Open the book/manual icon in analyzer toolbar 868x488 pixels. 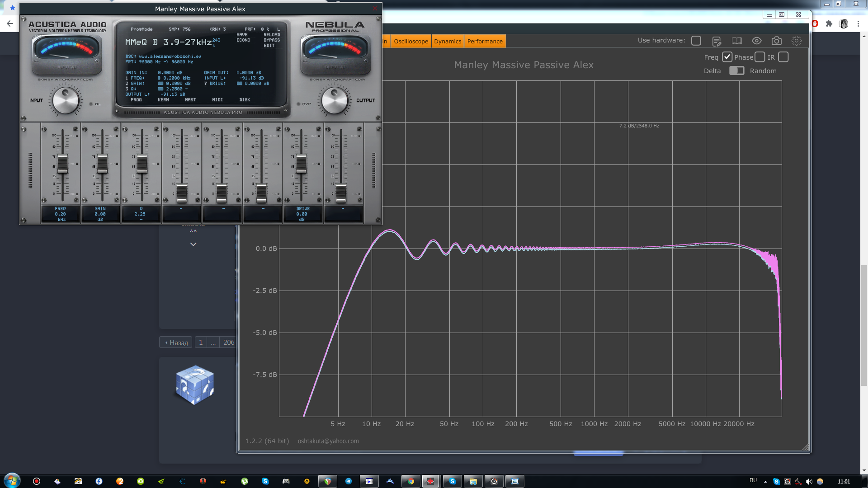tap(737, 41)
